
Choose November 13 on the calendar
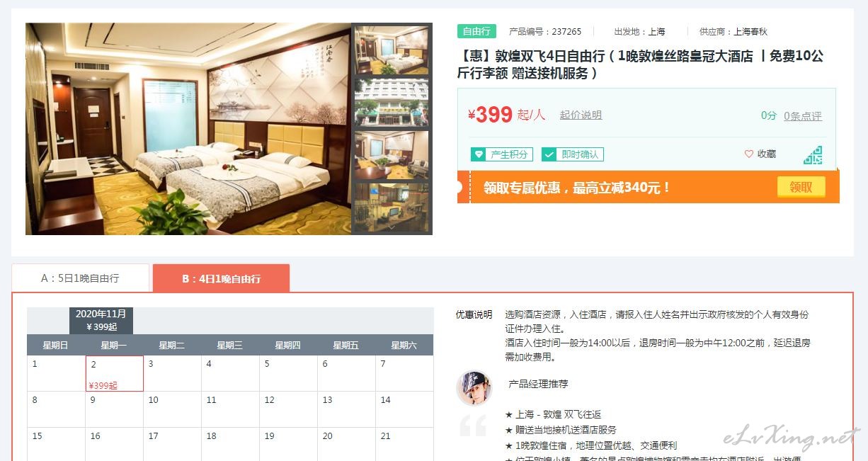347,409
